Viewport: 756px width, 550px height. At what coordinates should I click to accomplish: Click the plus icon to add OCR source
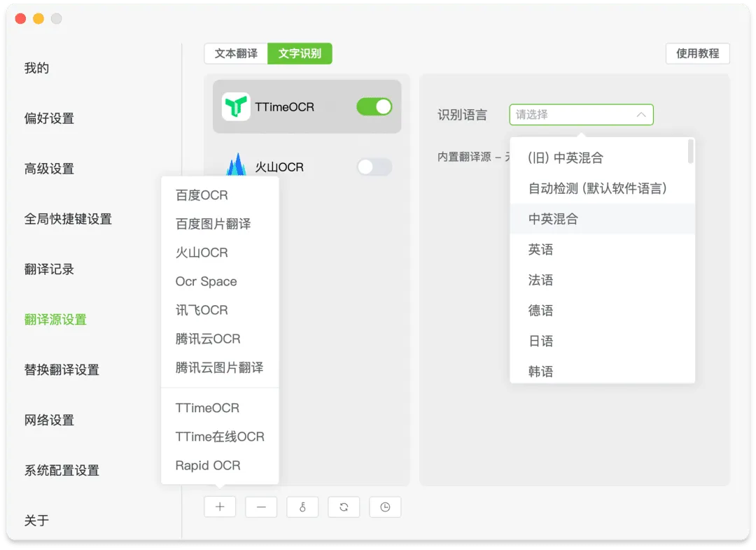[220, 507]
